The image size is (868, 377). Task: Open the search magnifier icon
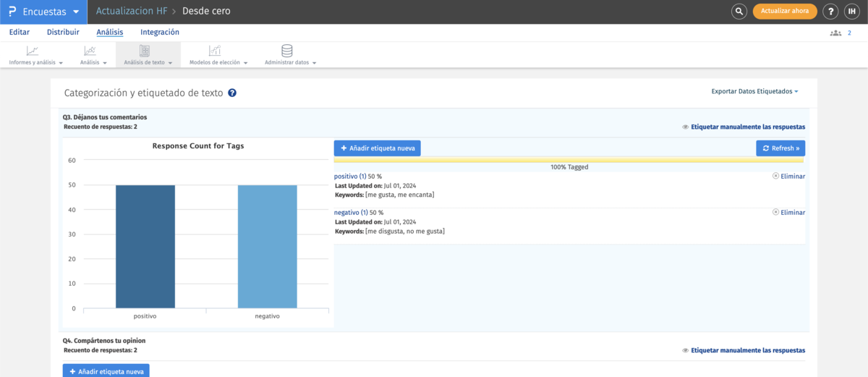[x=739, y=12]
